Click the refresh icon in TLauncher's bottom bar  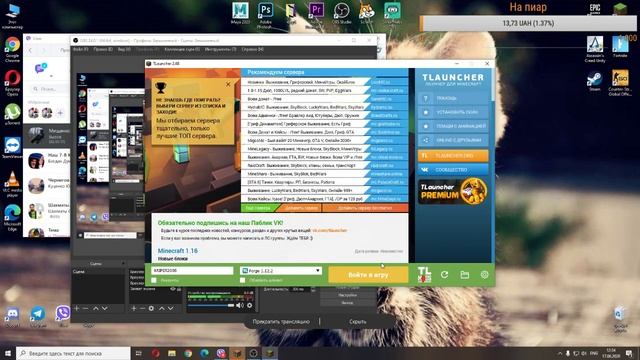tap(444, 275)
